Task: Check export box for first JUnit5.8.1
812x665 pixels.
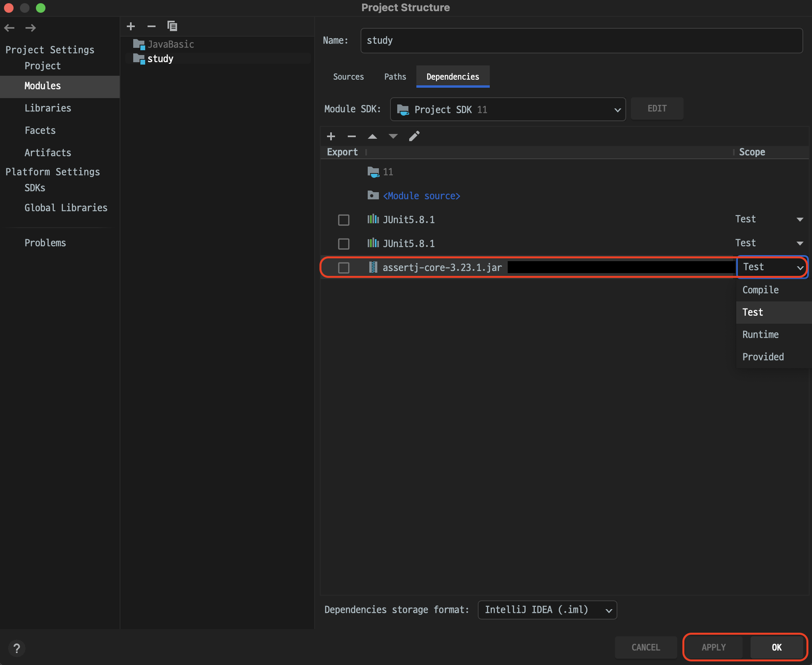Action: tap(343, 220)
